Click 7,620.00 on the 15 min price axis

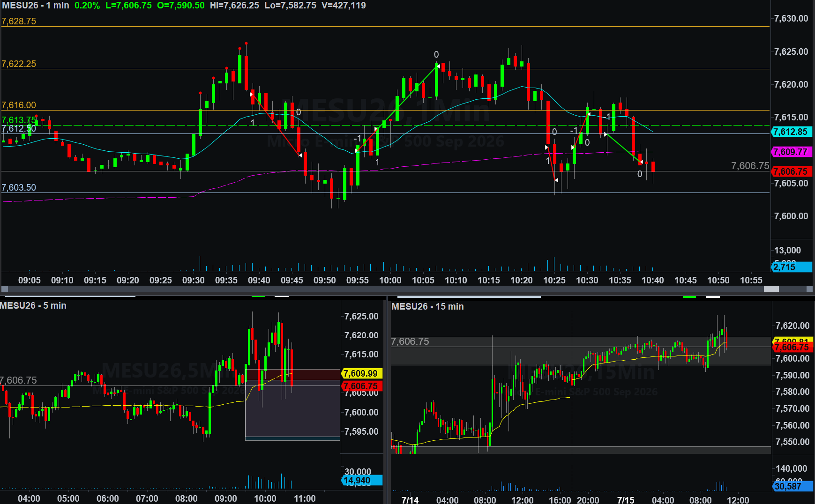pos(793,326)
